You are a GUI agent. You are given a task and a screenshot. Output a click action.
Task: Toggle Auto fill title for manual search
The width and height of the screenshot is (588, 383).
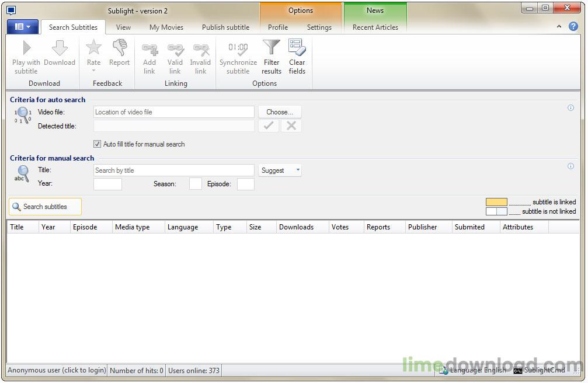[x=97, y=144]
